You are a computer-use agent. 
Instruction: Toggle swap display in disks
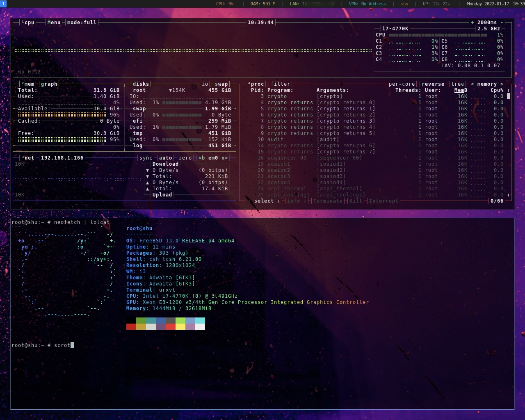(x=221, y=84)
